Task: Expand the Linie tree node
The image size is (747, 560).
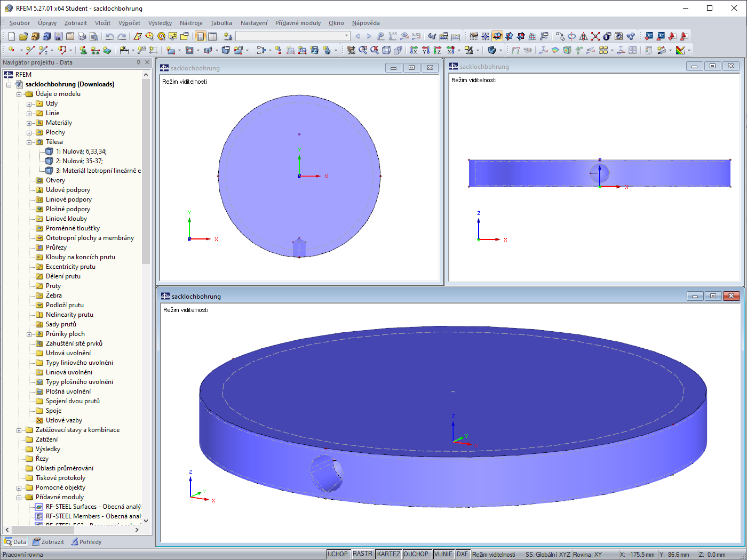Action: click(29, 113)
